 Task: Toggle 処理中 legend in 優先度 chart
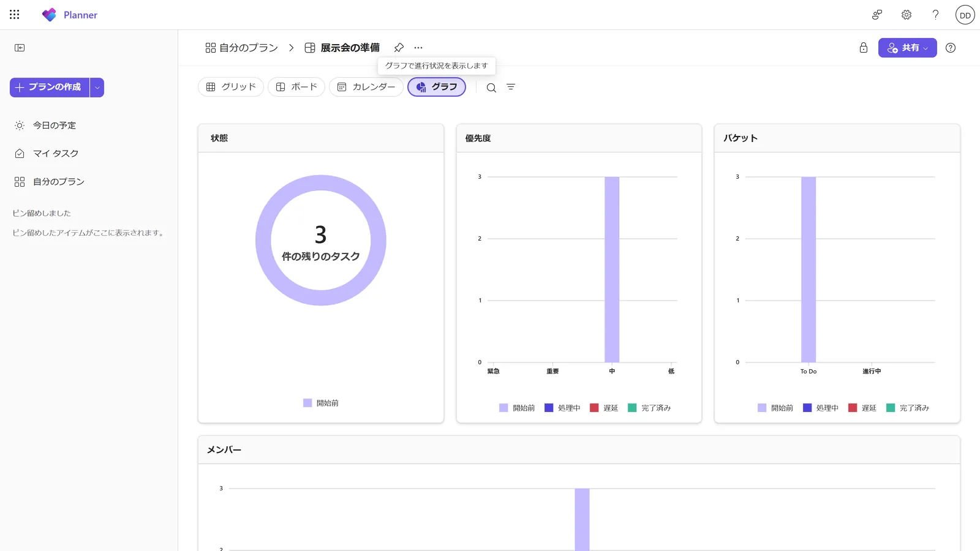point(562,408)
